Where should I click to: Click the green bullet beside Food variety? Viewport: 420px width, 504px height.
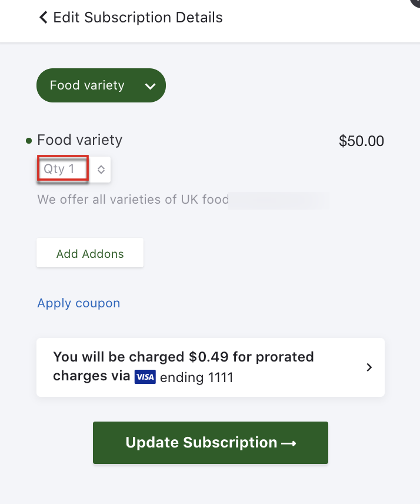tap(29, 141)
